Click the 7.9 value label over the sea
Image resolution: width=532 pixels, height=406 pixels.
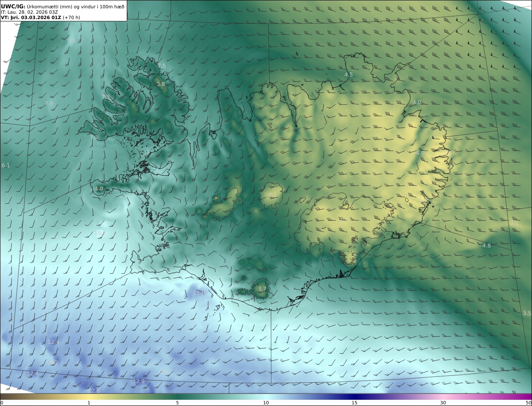[49, 104]
